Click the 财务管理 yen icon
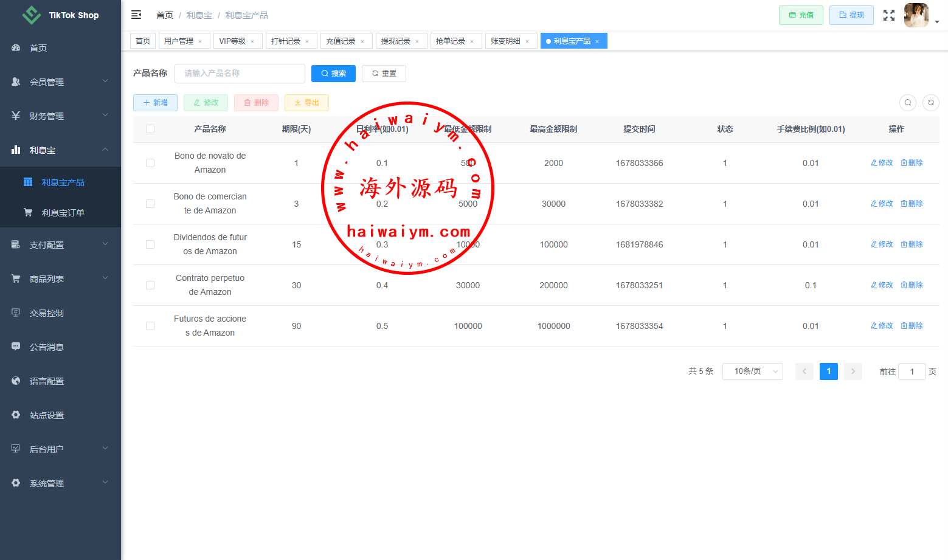The image size is (948, 560). click(x=16, y=116)
